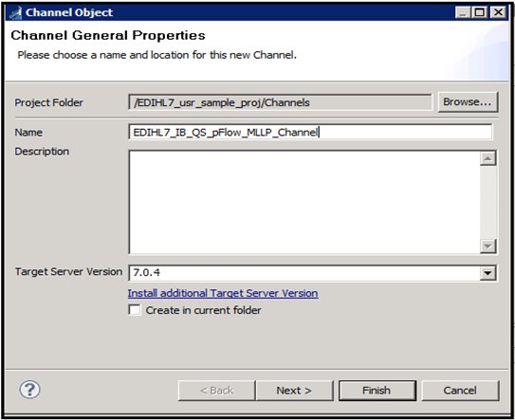
Task: Open Install additional Target Server Version link
Action: pyautogui.click(x=223, y=293)
